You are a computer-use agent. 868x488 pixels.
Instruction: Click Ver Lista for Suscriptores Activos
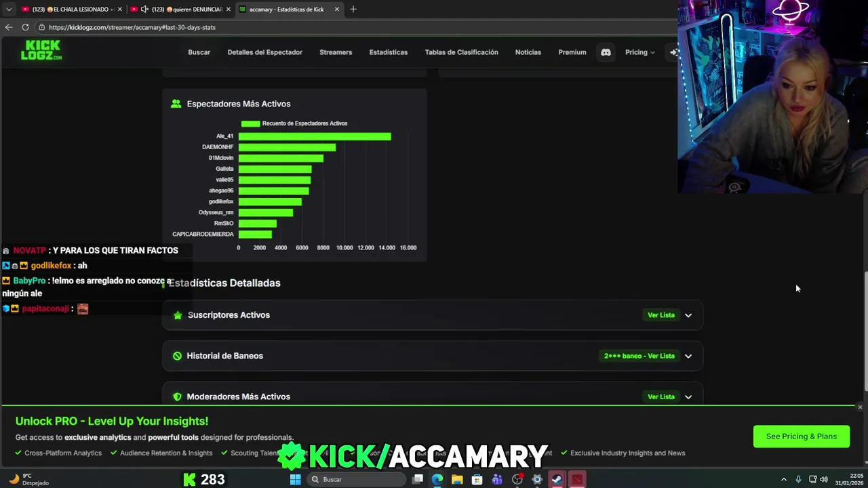tap(660, 315)
